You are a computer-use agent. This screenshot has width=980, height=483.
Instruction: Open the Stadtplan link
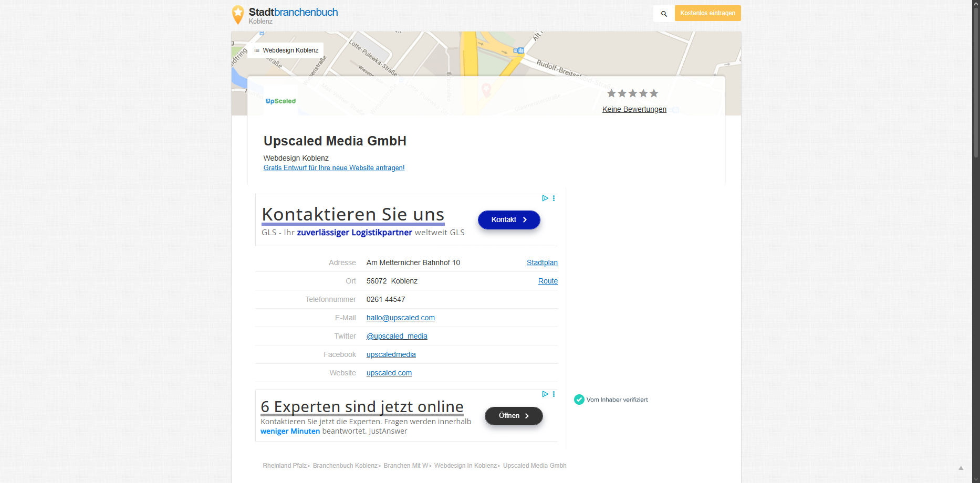tap(542, 262)
